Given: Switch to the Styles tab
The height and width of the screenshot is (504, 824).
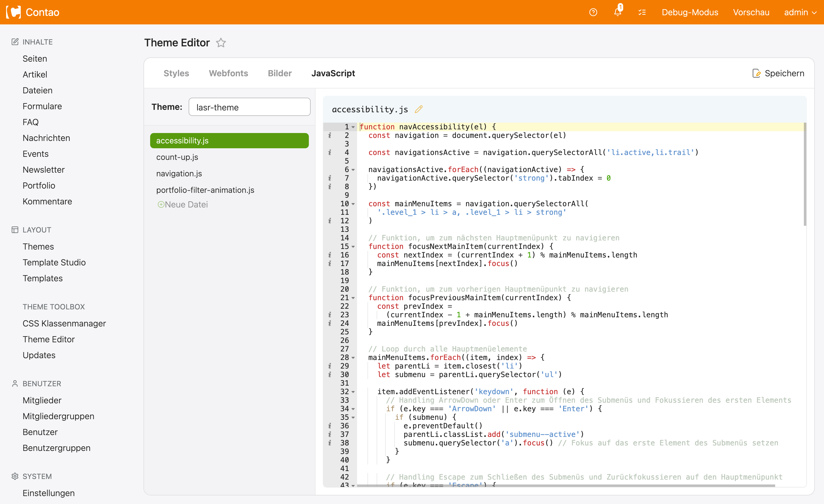Looking at the screenshot, I should click(176, 73).
